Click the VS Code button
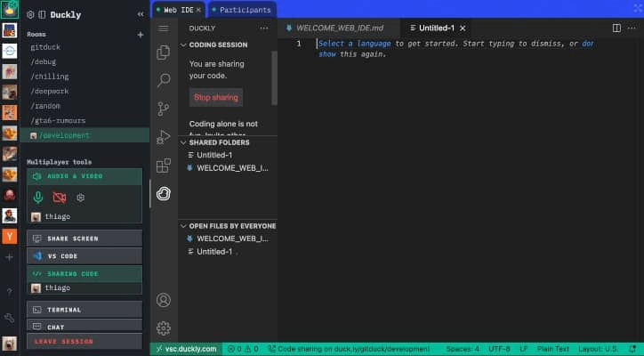 tap(85, 256)
